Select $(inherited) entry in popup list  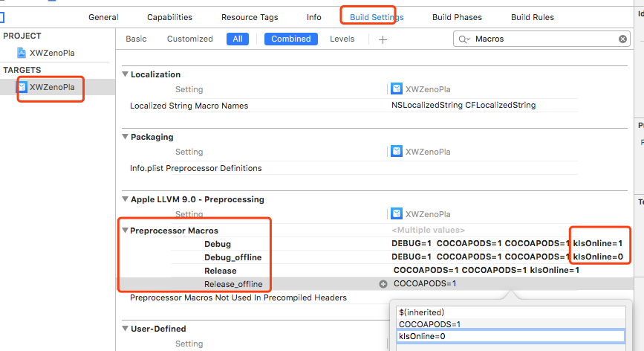(x=421, y=312)
